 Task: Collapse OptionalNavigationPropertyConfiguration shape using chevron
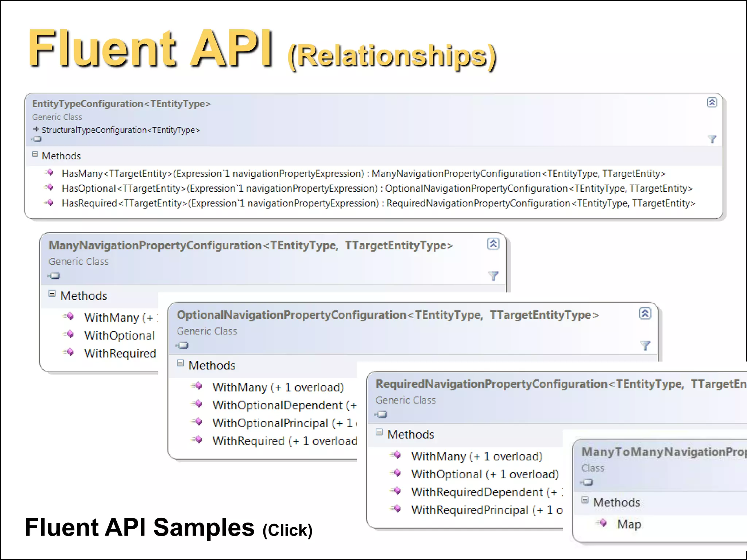click(x=645, y=313)
